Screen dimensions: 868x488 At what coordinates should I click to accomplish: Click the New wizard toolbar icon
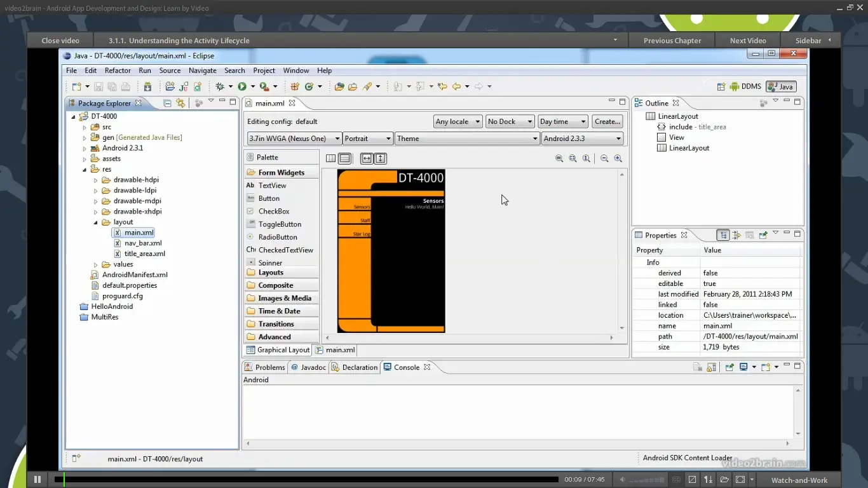pos(76,86)
